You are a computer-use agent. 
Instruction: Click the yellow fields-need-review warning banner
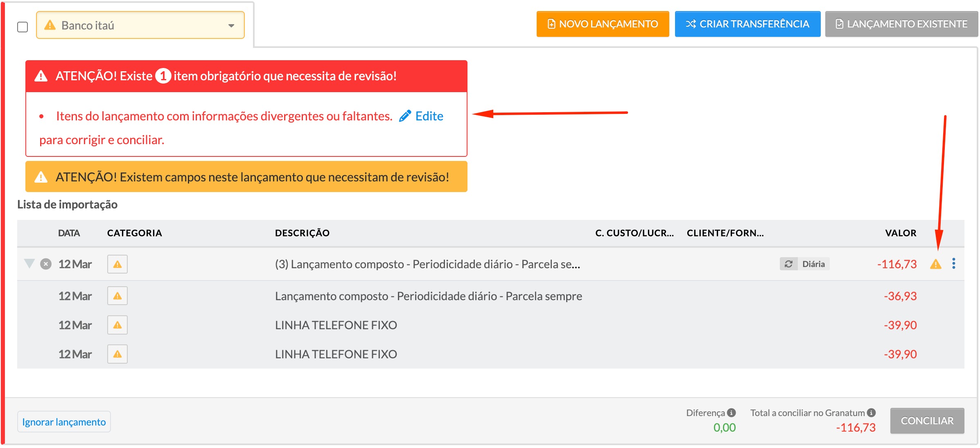[246, 177]
